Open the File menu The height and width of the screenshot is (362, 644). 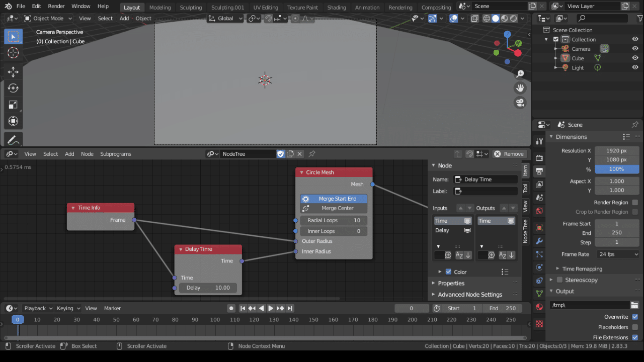(x=21, y=6)
